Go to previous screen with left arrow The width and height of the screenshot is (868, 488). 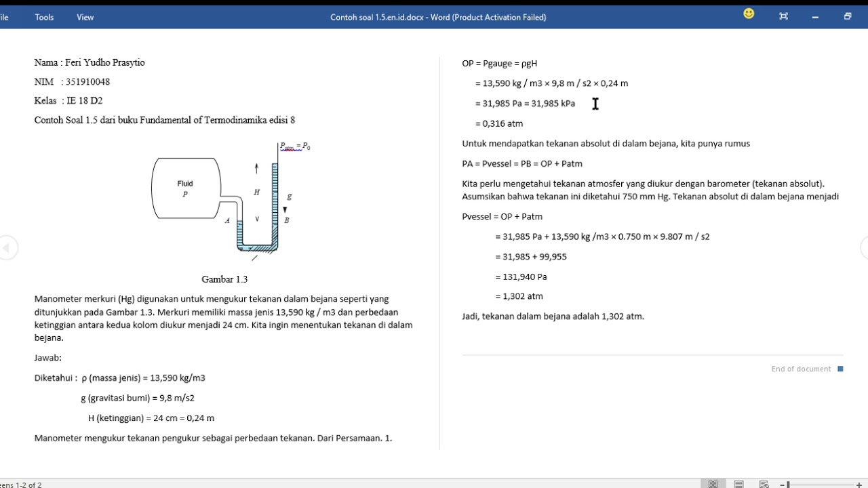pos(7,248)
